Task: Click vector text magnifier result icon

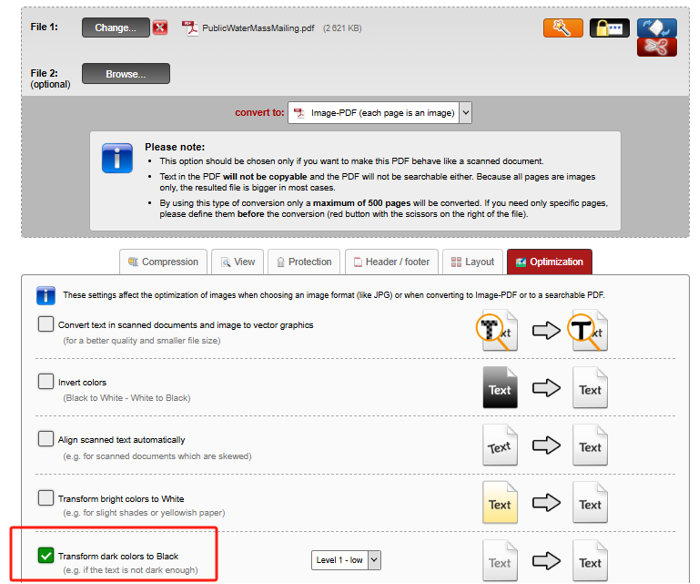Action: tap(588, 330)
